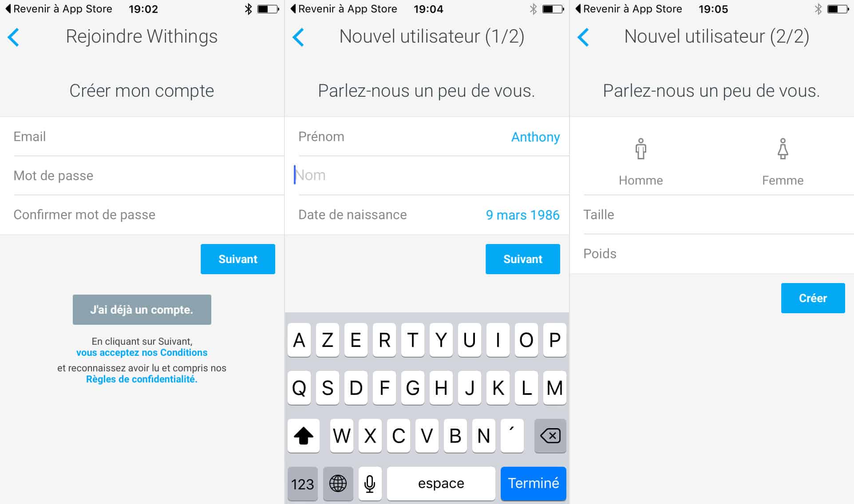Image resolution: width=854 pixels, height=504 pixels.
Task: Click the Suivant button on first screen
Action: pyautogui.click(x=238, y=259)
